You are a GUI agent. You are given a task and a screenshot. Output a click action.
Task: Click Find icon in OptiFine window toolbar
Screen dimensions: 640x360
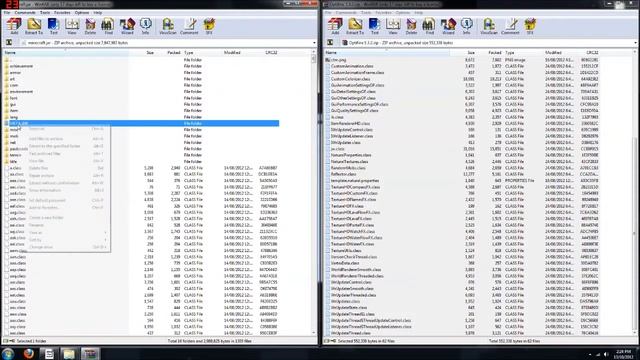[x=429, y=26]
